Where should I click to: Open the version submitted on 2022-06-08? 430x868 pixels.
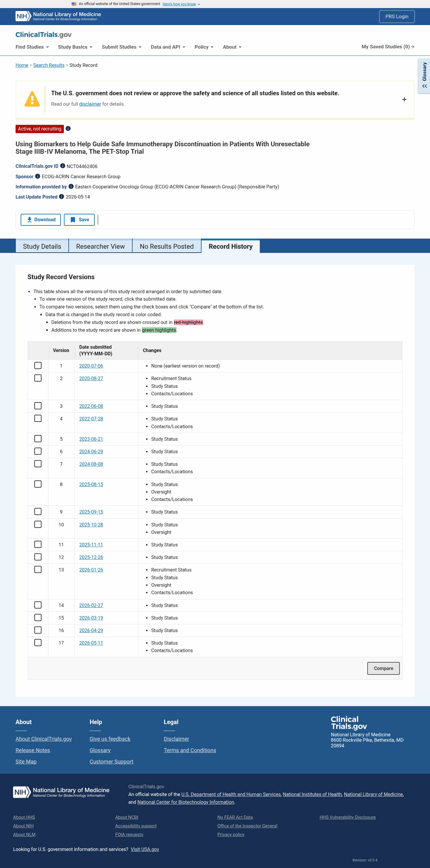coord(91,406)
